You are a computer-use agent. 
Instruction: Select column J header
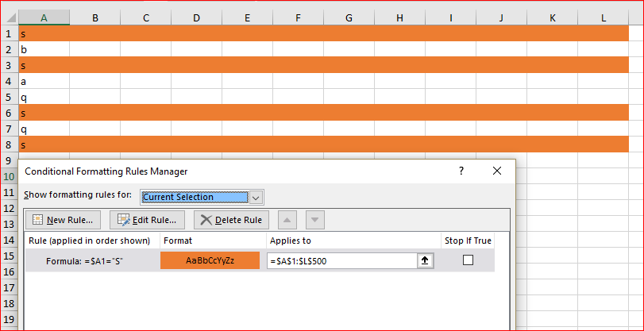pyautogui.click(x=502, y=17)
